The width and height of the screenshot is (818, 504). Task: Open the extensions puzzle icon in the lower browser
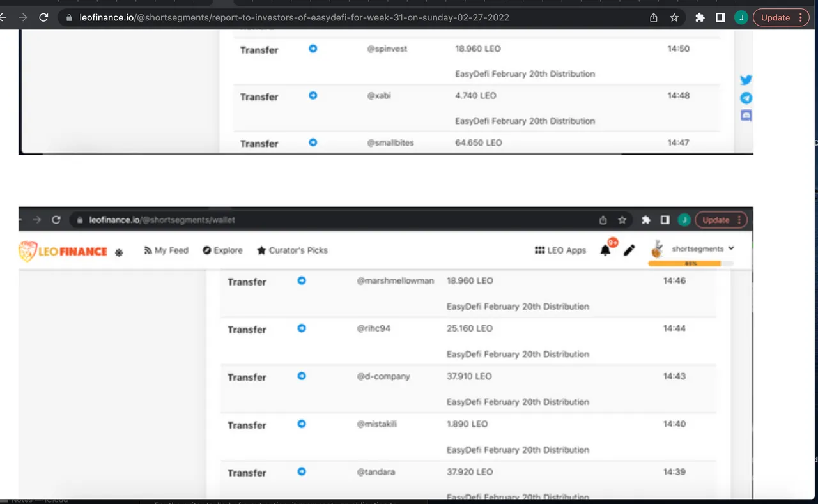click(x=646, y=220)
